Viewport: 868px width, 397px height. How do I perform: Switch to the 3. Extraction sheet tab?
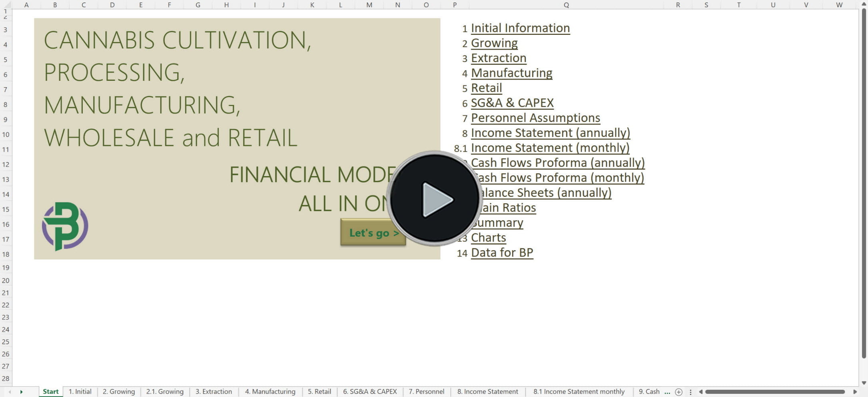click(214, 392)
